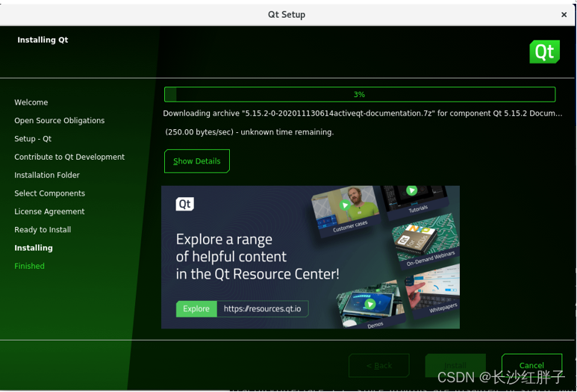The width and height of the screenshot is (577, 392).
Task: Select Contribute to Qt Development step
Action: (x=69, y=157)
